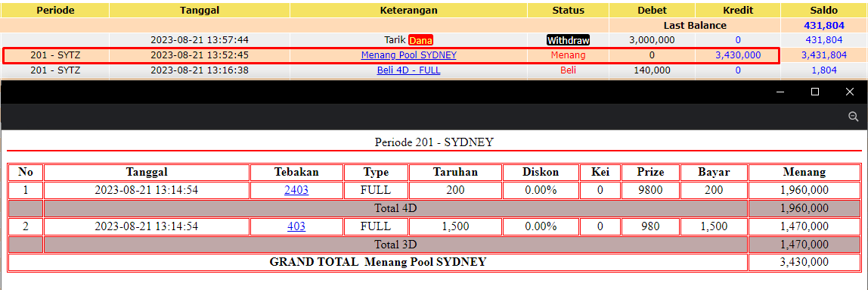Image resolution: width=868 pixels, height=290 pixels.
Task: Click grand total amount 3,430,000 in popup
Action: pyautogui.click(x=804, y=262)
